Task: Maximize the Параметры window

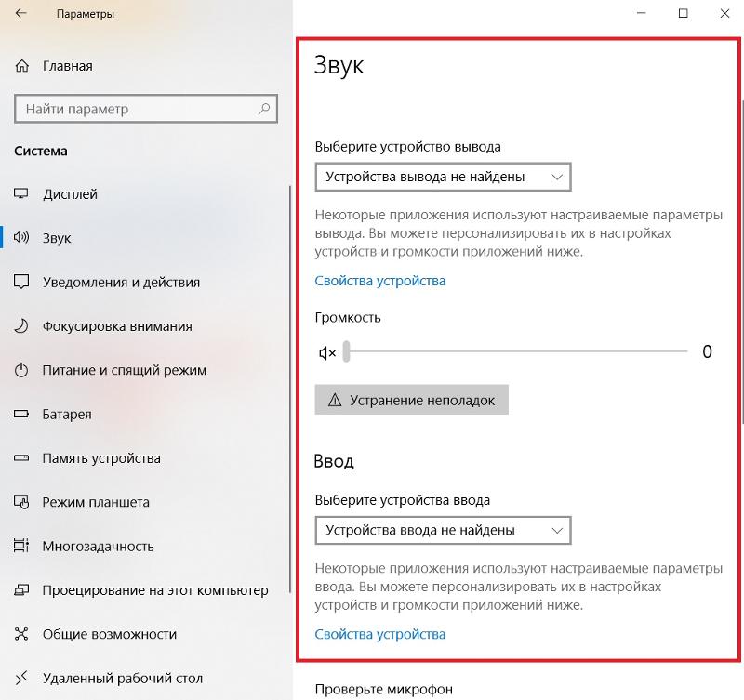Action: click(x=684, y=13)
